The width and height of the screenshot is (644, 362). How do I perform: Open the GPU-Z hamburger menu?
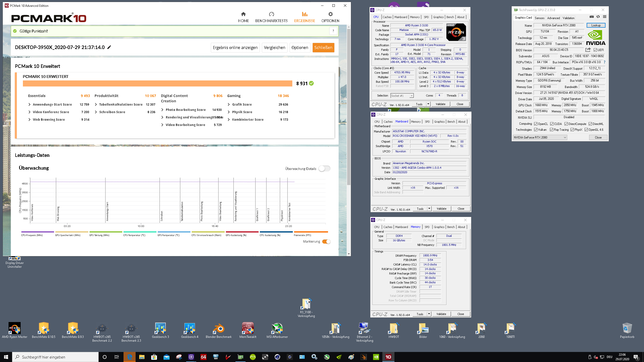(x=605, y=17)
